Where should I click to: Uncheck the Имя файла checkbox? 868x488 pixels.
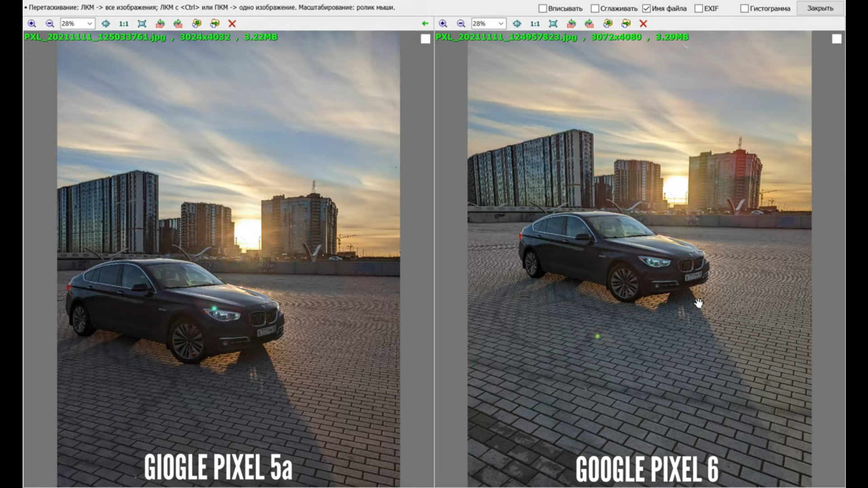click(646, 9)
